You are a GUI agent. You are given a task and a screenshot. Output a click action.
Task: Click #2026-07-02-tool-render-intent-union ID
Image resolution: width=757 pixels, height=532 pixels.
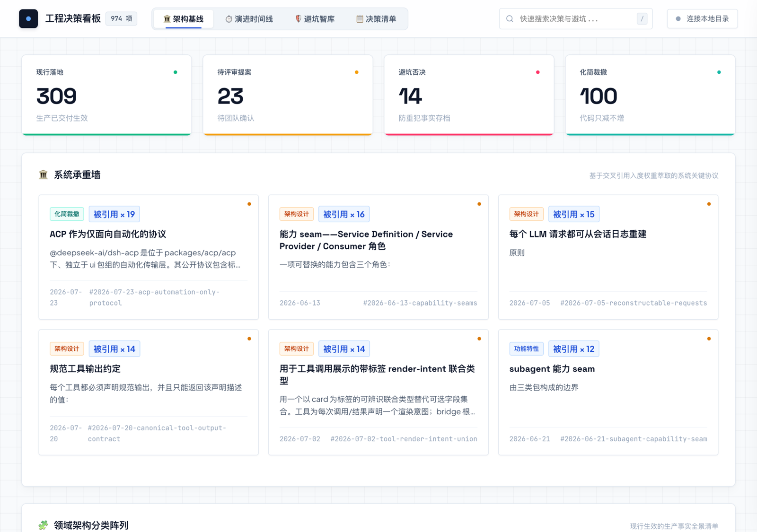pyautogui.click(x=404, y=439)
